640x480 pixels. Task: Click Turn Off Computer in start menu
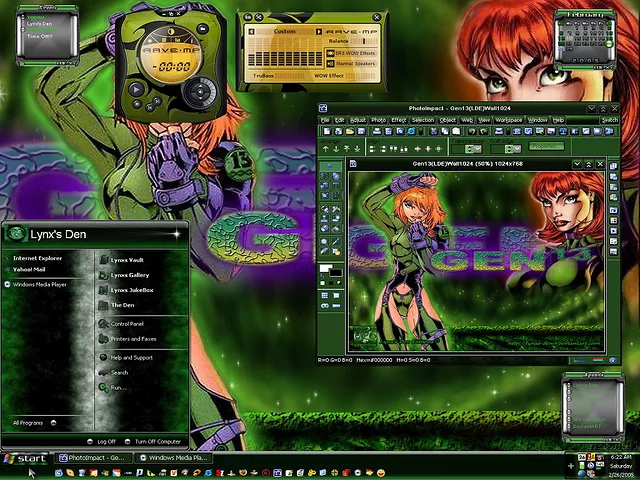[x=153, y=442]
